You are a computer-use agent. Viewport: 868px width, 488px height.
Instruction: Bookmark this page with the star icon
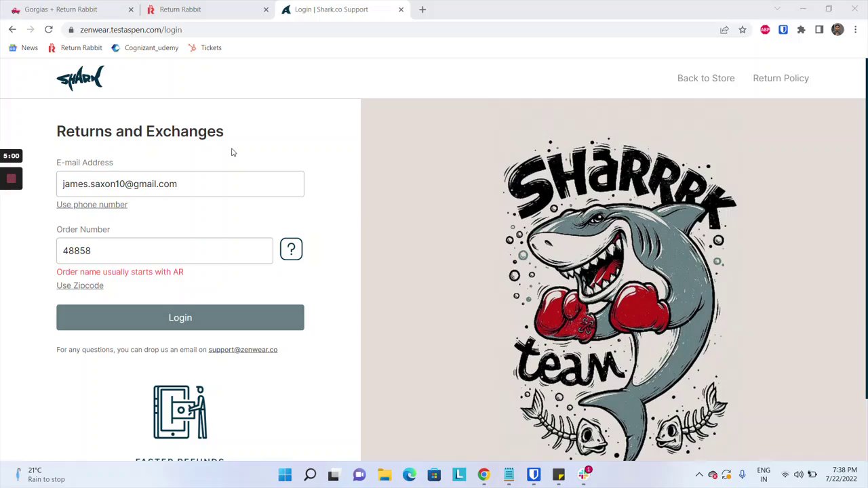click(x=743, y=30)
